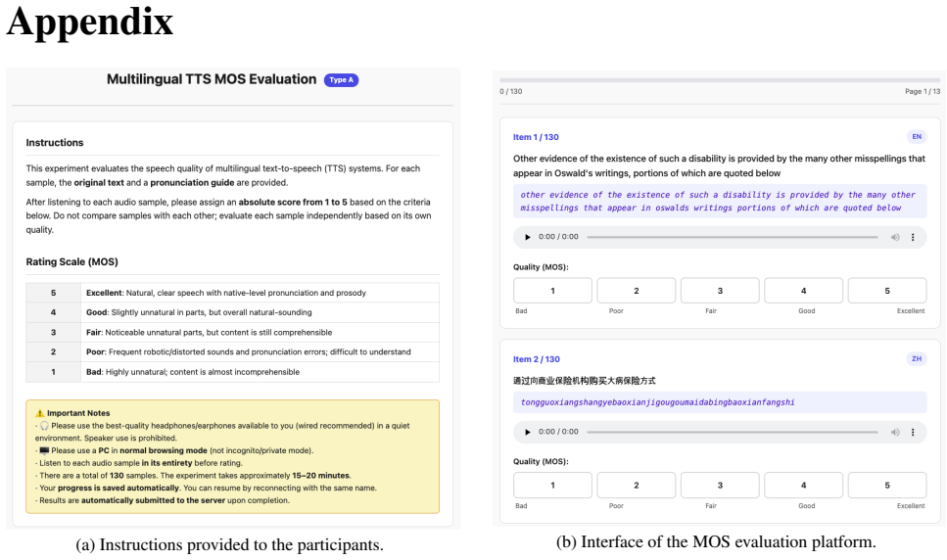This screenshot has height=560, width=947.
Task: Click the 'Bad: Highly unnatural' rating scale row
Action: click(x=232, y=372)
